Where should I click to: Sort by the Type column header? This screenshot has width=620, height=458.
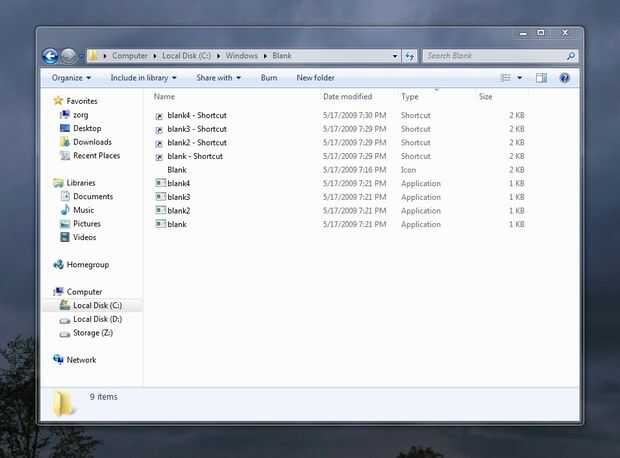410,97
